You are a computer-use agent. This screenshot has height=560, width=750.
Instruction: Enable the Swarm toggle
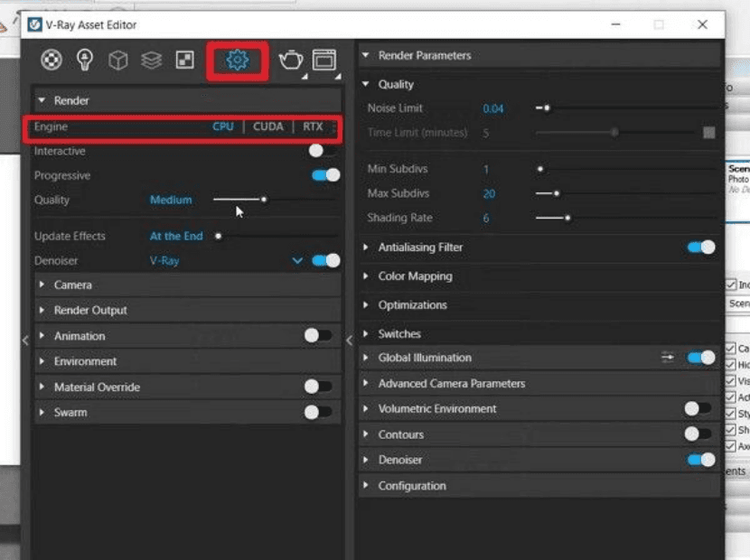(319, 412)
